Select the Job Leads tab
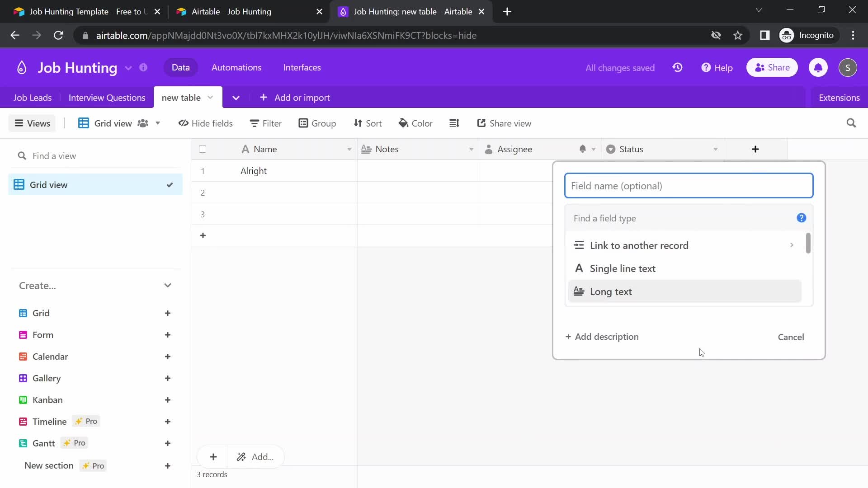 click(33, 97)
